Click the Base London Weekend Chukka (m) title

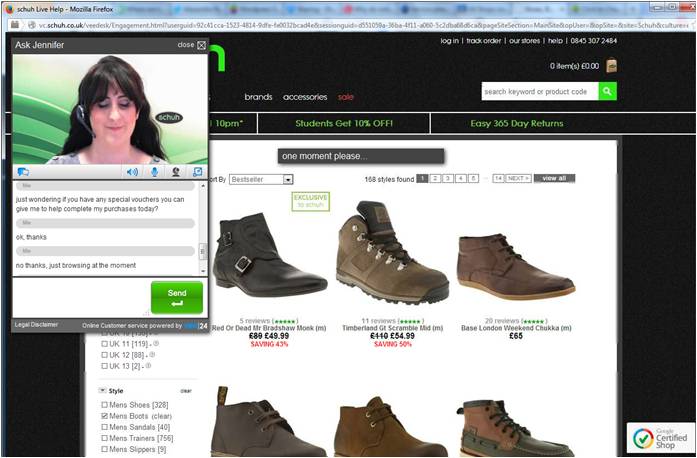tap(516, 328)
